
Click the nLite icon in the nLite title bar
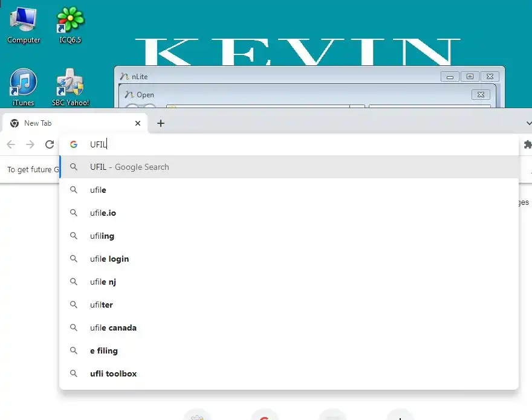point(124,77)
